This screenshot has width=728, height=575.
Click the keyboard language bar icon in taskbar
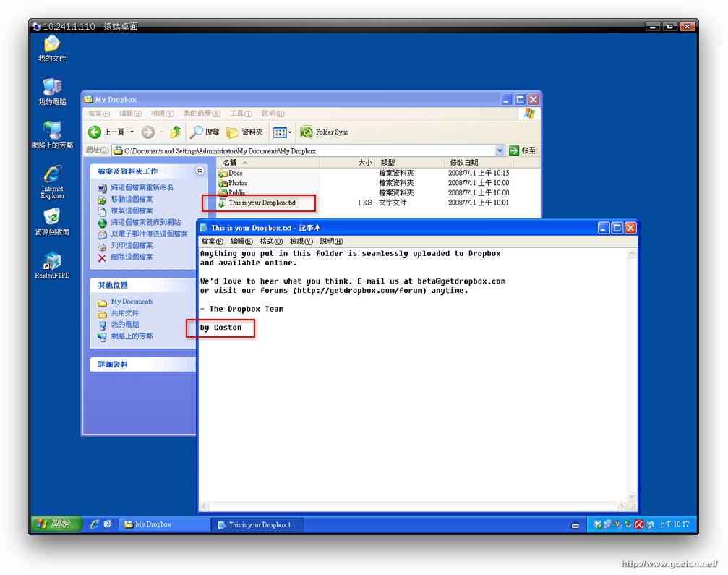[575, 525]
